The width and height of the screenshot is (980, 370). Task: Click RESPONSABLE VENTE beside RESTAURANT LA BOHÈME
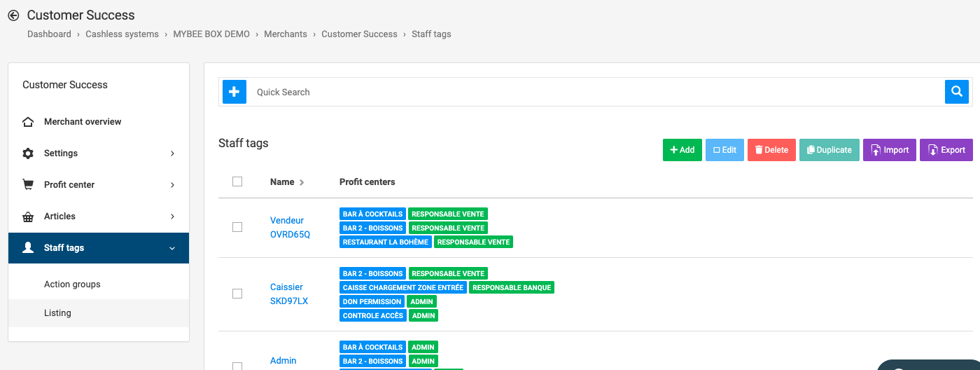(474, 242)
